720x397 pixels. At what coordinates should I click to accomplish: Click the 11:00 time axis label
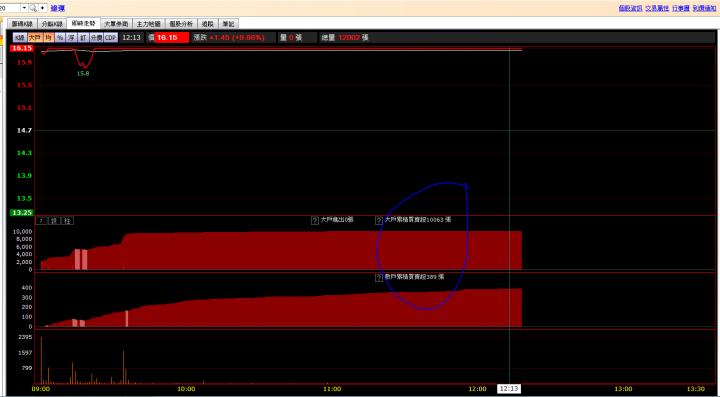[x=332, y=389]
